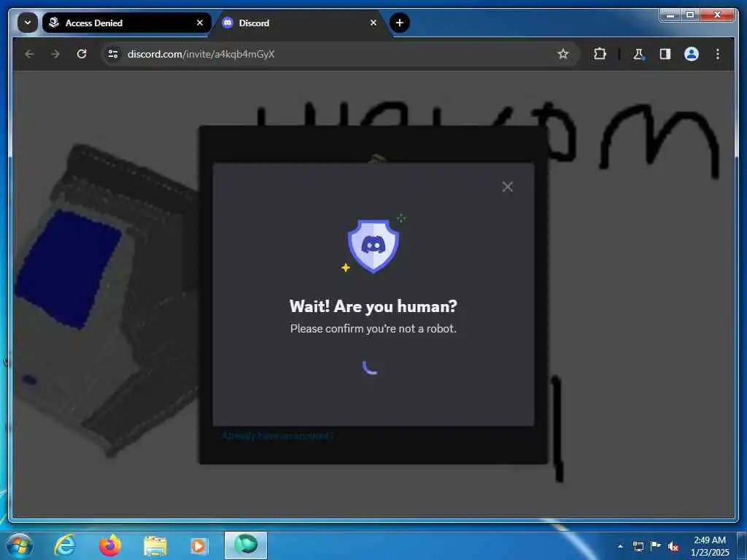Toggle the browser side panel
Screen dimensions: 747x560
[x=665, y=54]
